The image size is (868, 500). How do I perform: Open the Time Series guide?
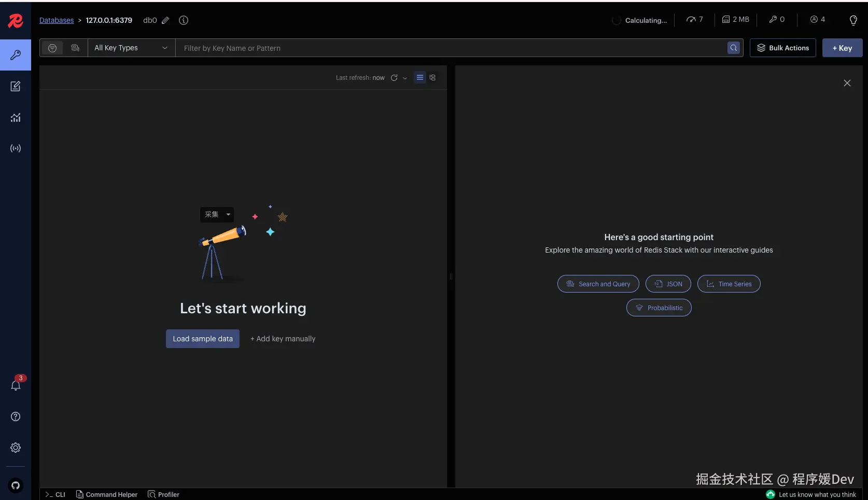[x=729, y=284]
